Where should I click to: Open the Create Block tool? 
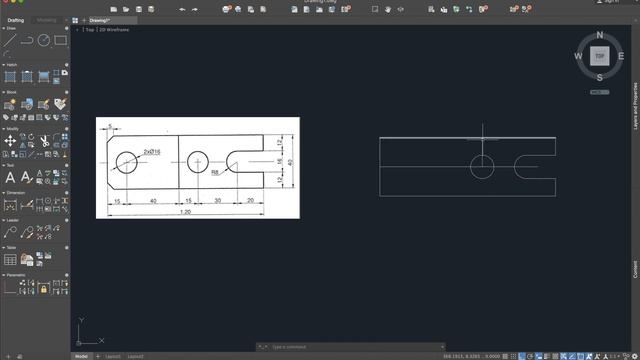click(10, 104)
